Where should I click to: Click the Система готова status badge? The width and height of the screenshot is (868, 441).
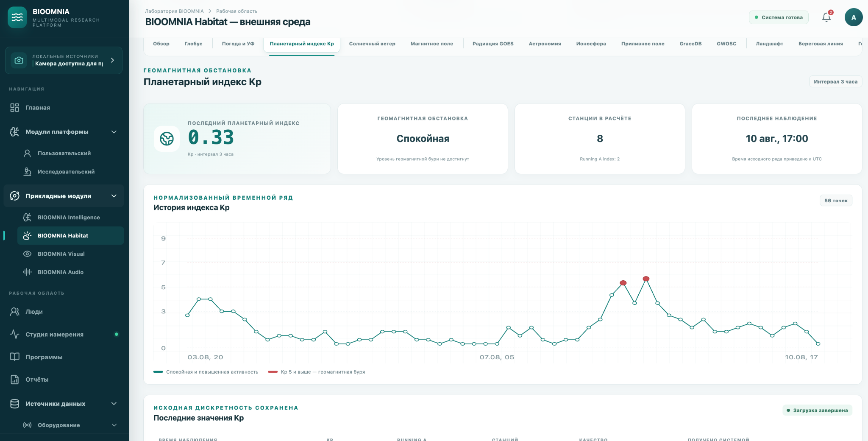(x=779, y=17)
